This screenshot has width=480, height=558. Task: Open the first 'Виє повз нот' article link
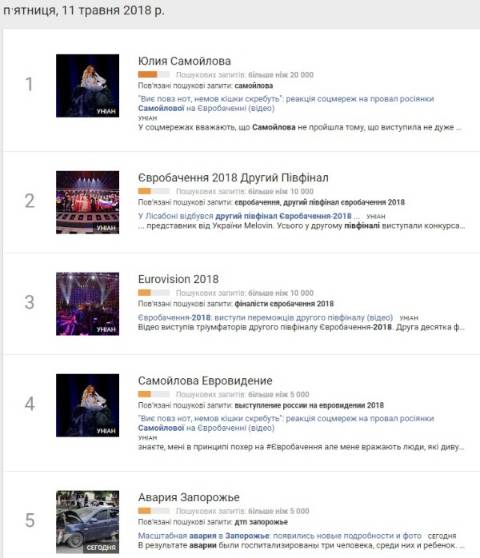tap(286, 103)
